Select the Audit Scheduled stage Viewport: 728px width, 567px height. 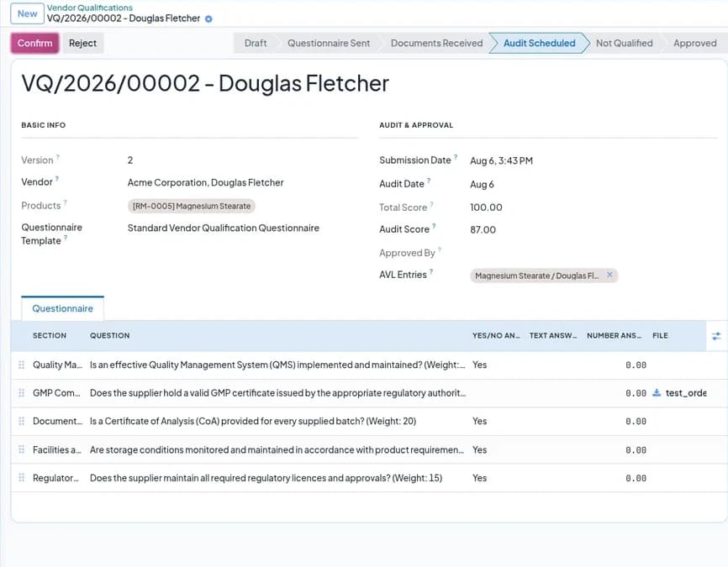(x=539, y=43)
